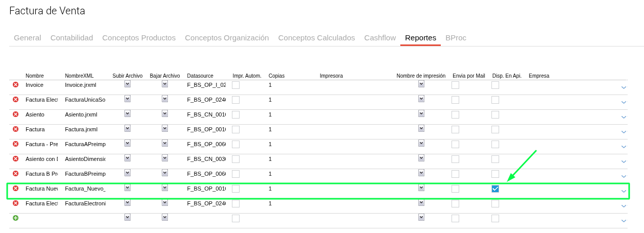644x233 pixels.
Task: Enable Impr. Autom. for Invoice row
Action: [235, 85]
